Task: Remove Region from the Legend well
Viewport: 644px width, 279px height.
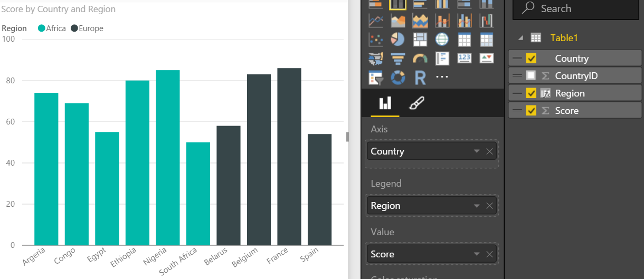Action: point(489,206)
